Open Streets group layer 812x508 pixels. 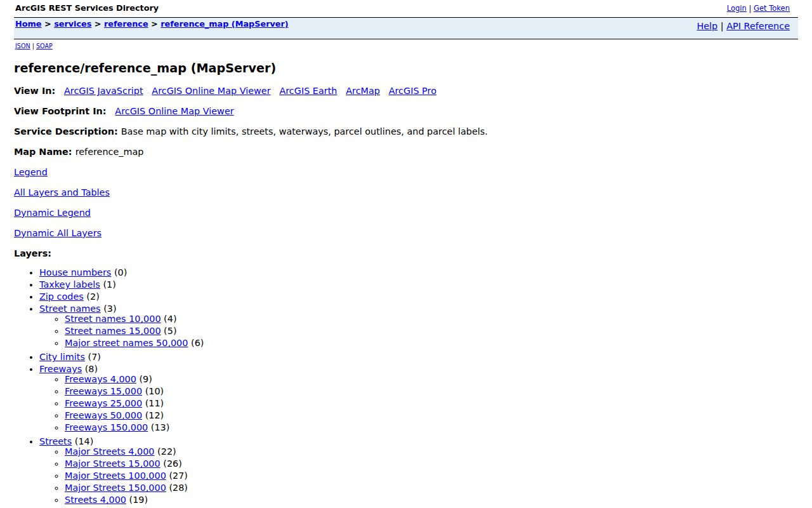[56, 441]
